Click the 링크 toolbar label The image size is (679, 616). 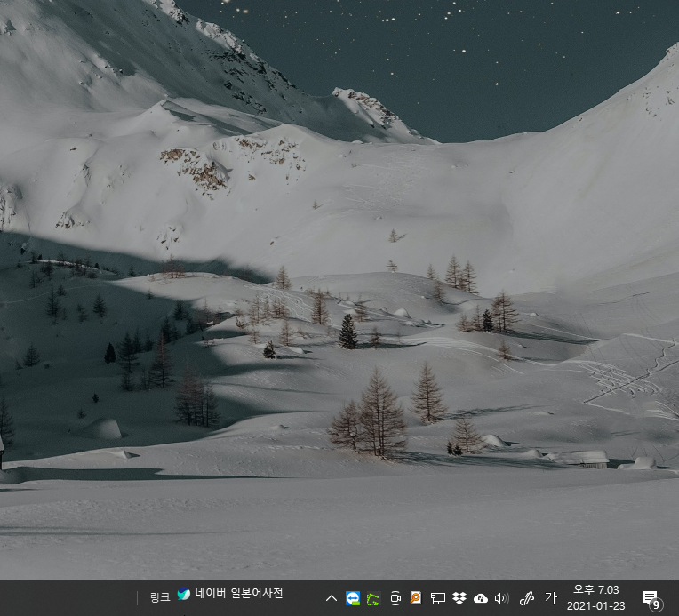(x=160, y=598)
